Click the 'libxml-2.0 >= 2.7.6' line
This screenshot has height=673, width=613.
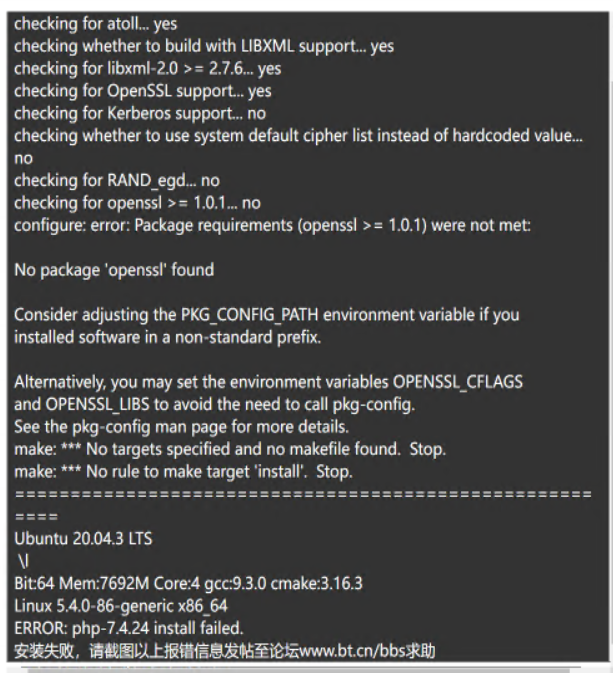pyautogui.click(x=148, y=69)
